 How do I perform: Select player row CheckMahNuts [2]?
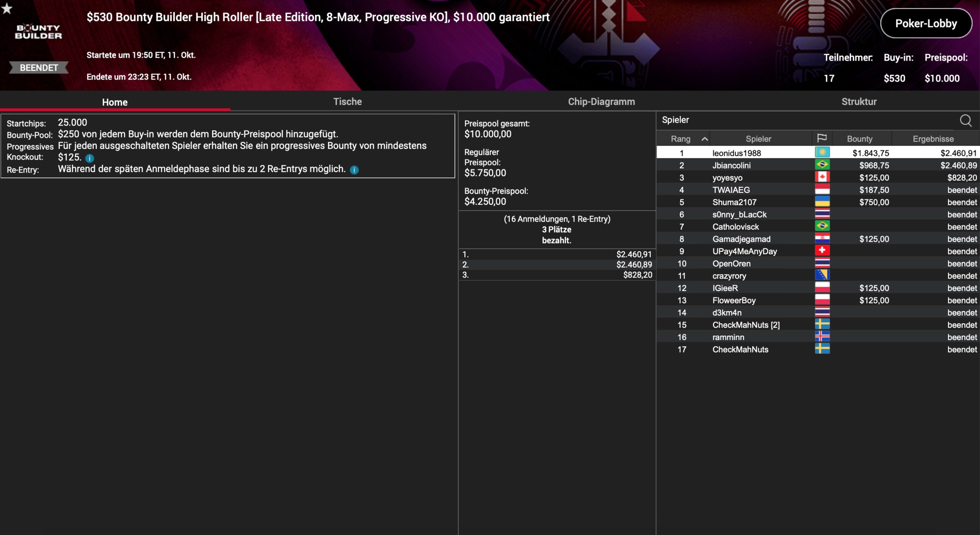click(746, 325)
